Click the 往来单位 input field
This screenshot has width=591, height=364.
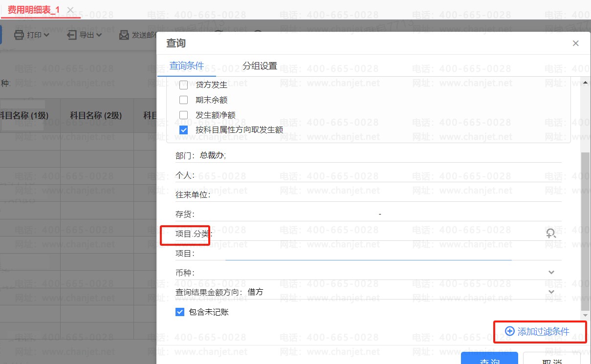click(369, 194)
